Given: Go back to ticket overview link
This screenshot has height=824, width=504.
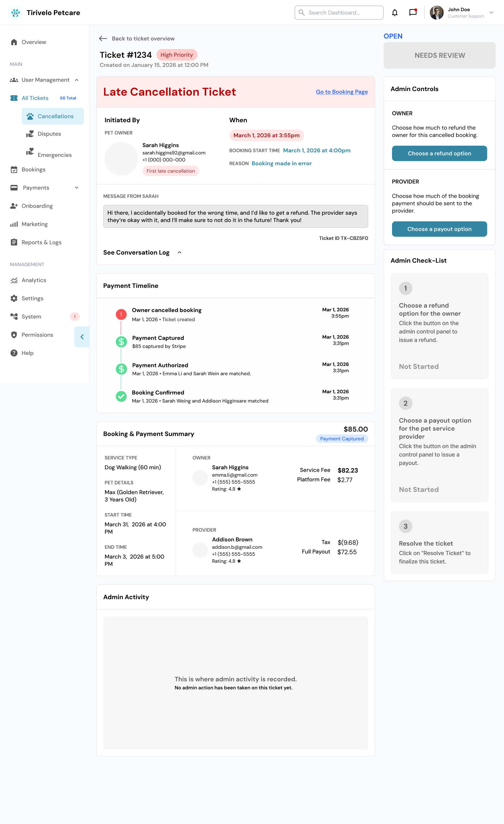Looking at the screenshot, I should pos(143,39).
